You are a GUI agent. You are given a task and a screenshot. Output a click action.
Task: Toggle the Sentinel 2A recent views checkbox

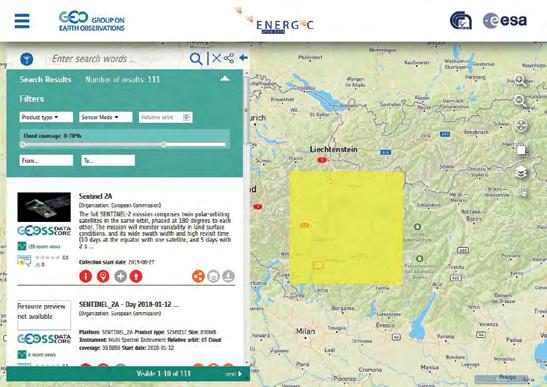pos(22,246)
